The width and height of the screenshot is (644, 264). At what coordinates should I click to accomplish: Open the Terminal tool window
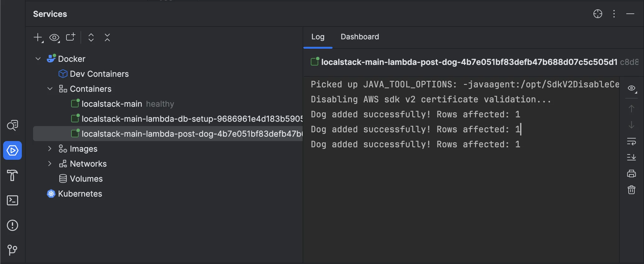coord(12,200)
